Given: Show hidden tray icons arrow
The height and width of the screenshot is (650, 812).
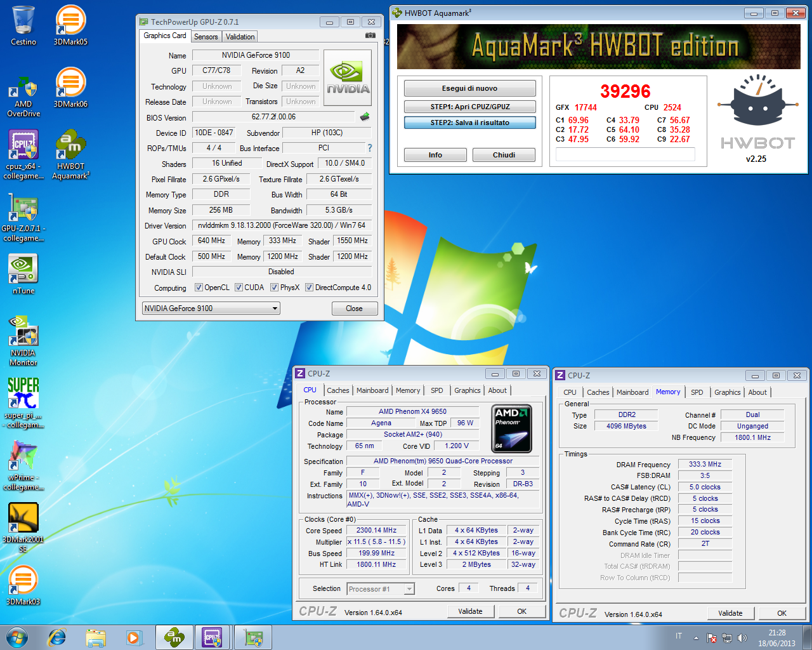Looking at the screenshot, I should 696,638.
